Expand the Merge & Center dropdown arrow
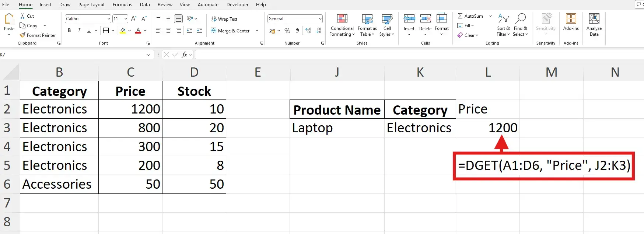Viewport: 644px width, 234px height. (257, 31)
